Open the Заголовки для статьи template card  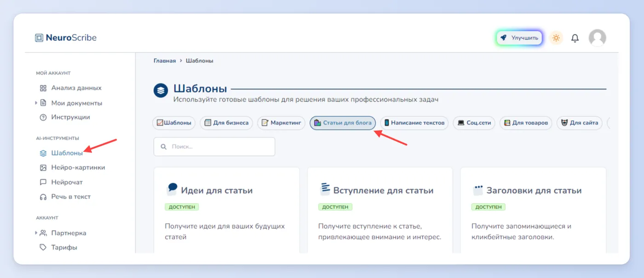[533, 210]
